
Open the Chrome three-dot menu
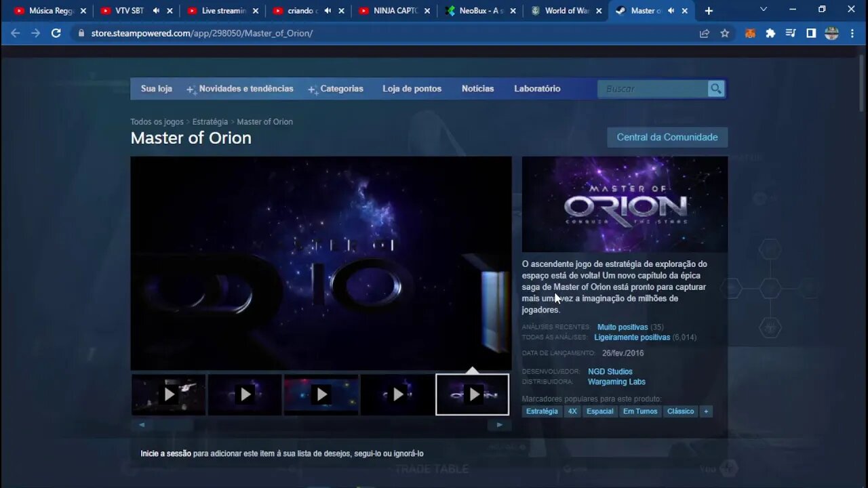tap(852, 33)
